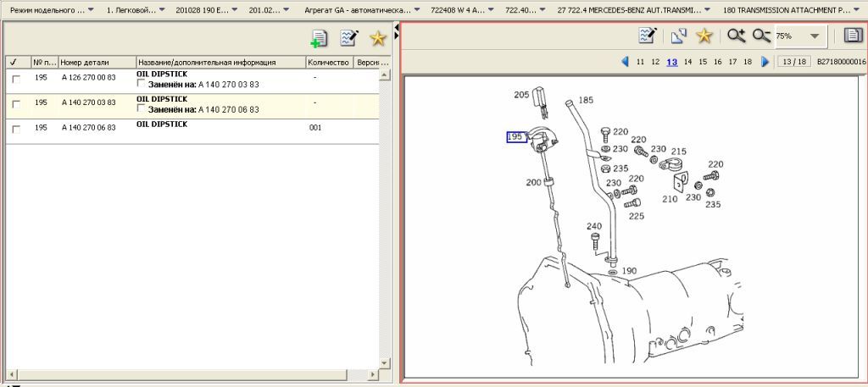Open the '27 722.4 MERCEDES-BENZ AUT.TRANSMI' menu
Screen dimensions: 868x387
pos(709,11)
